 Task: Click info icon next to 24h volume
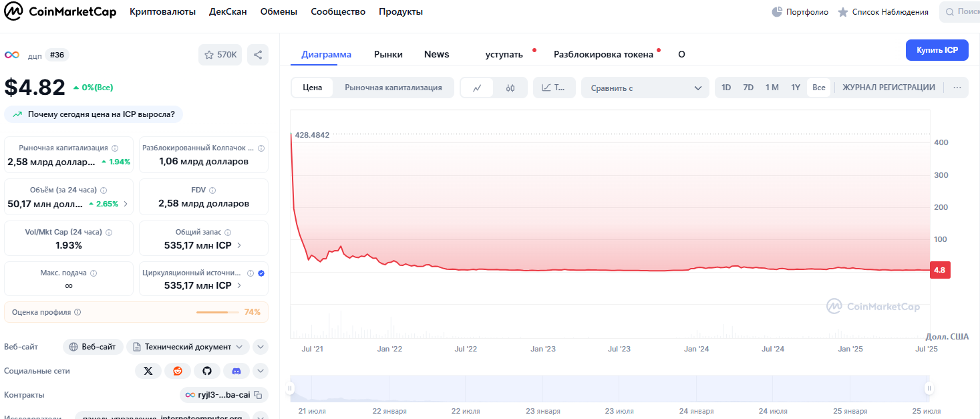pos(103,190)
